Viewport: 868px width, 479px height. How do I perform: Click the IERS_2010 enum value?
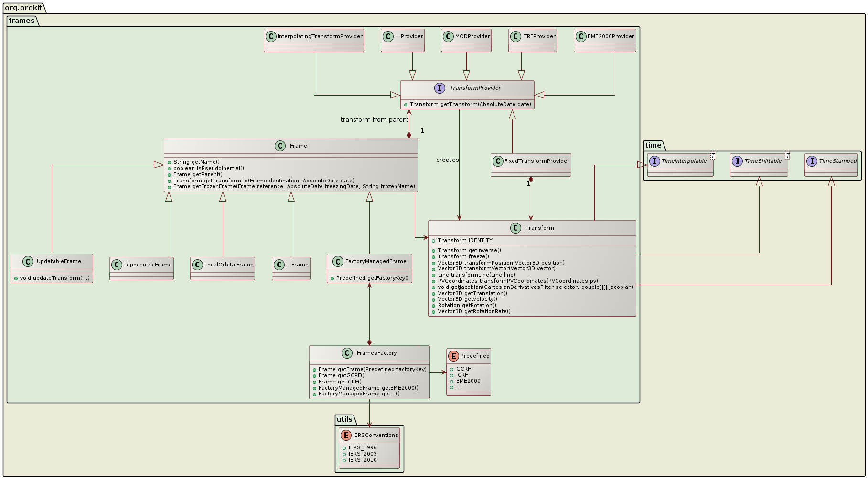pos(362,460)
